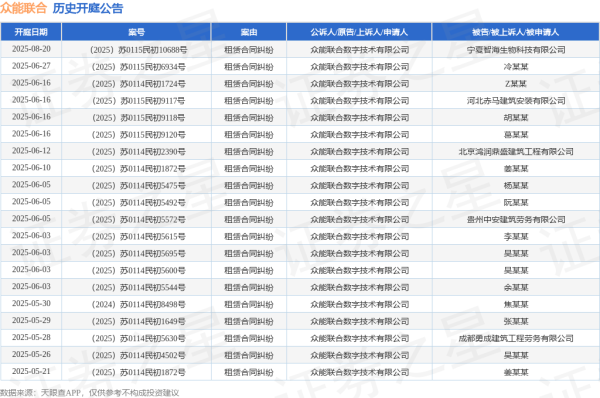
Task: Click the 历史开庭公告 heading
Action: pyautogui.click(x=88, y=8)
